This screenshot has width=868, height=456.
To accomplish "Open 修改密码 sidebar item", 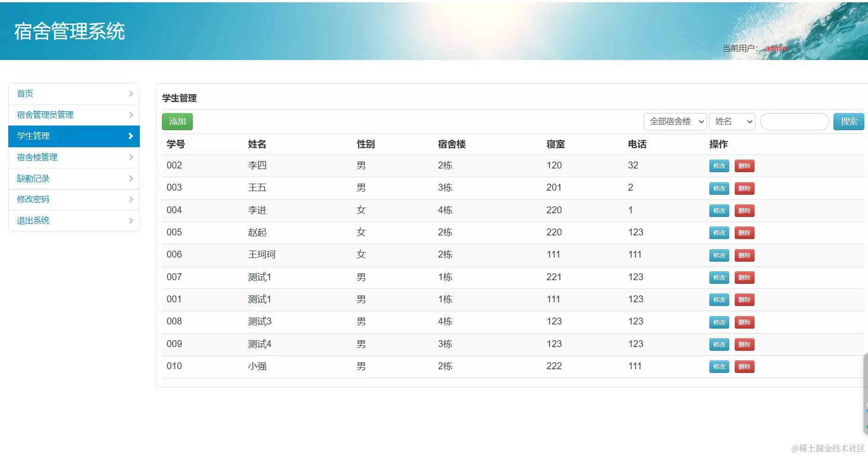I will [74, 199].
